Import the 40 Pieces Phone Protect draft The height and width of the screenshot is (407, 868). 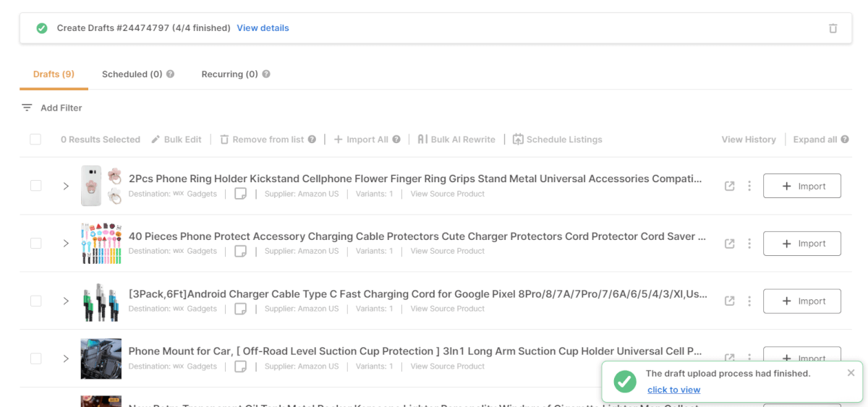point(801,244)
